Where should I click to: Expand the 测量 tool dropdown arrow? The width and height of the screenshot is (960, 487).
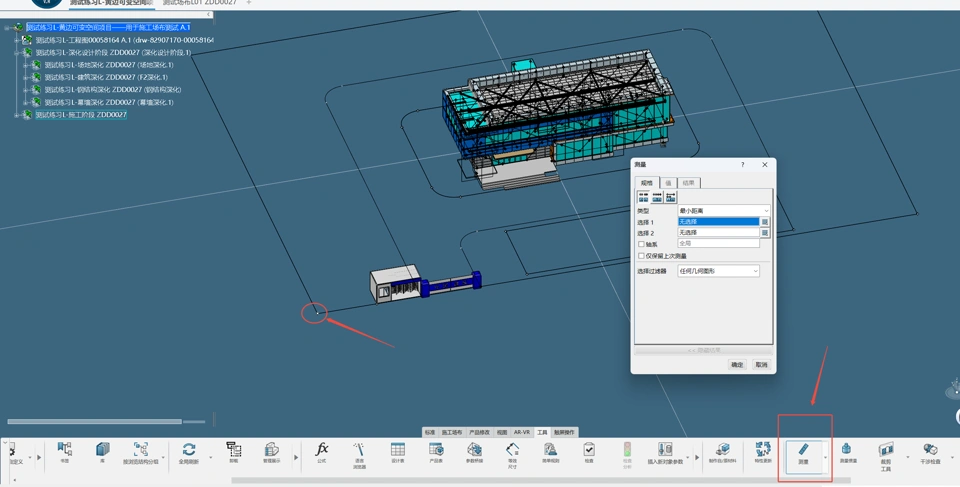coord(825,458)
